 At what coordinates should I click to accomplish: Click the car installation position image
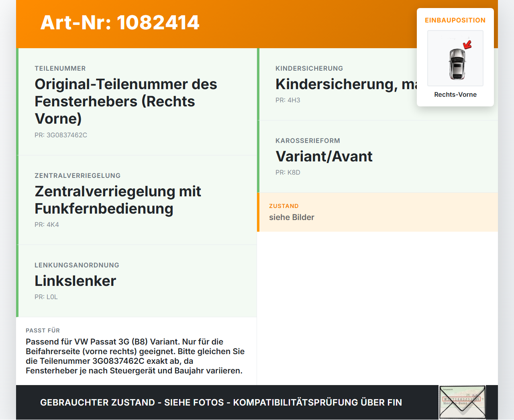coord(455,58)
